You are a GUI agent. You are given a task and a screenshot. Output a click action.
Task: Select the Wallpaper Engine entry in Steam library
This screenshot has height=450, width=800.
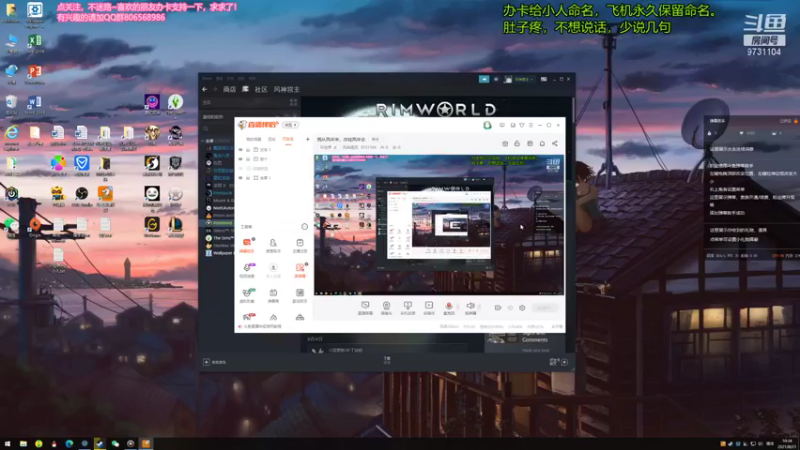(220, 253)
